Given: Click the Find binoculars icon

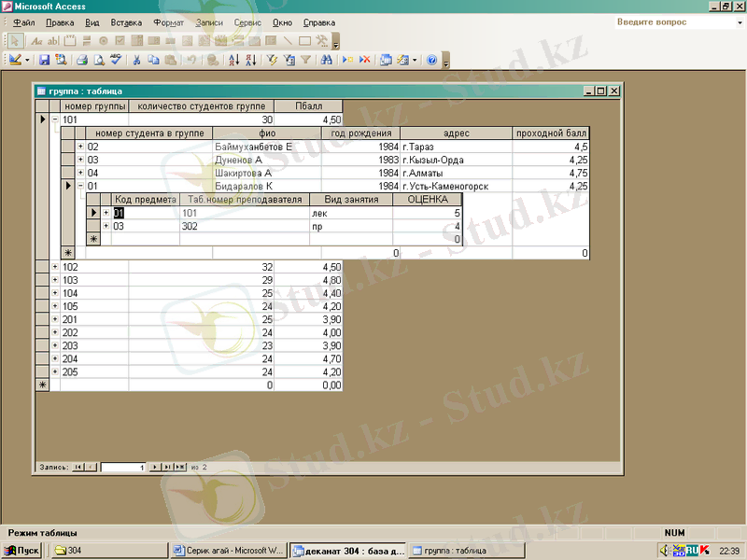Looking at the screenshot, I should pos(326,60).
